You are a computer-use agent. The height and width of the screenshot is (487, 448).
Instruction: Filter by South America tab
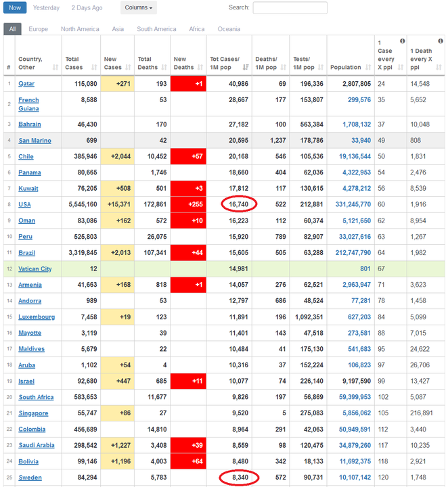tap(156, 29)
